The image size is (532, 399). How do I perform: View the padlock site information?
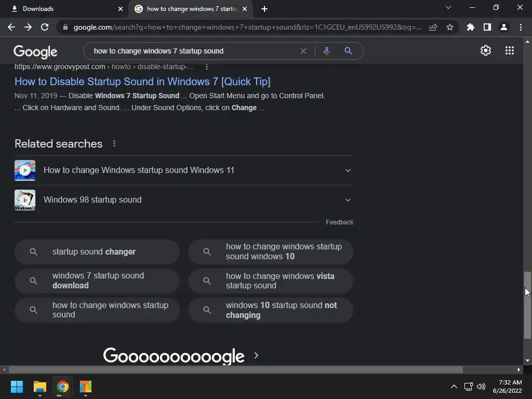(65, 27)
